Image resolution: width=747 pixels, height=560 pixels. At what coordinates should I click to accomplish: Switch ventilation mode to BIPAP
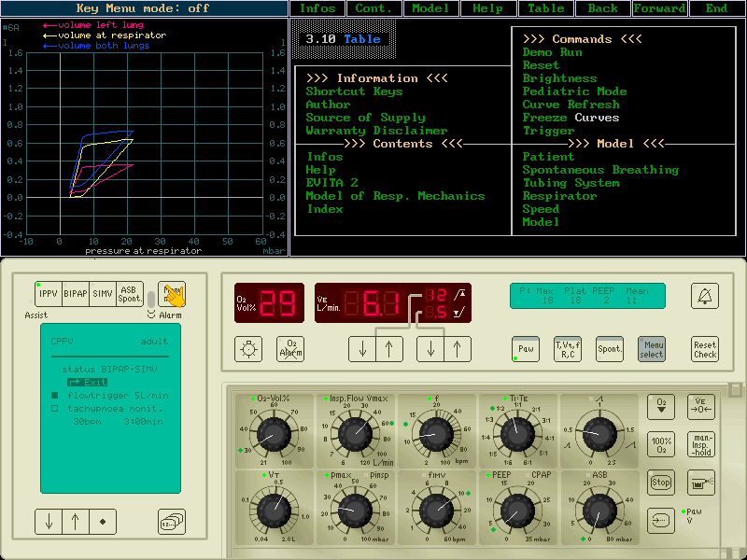tap(76, 294)
